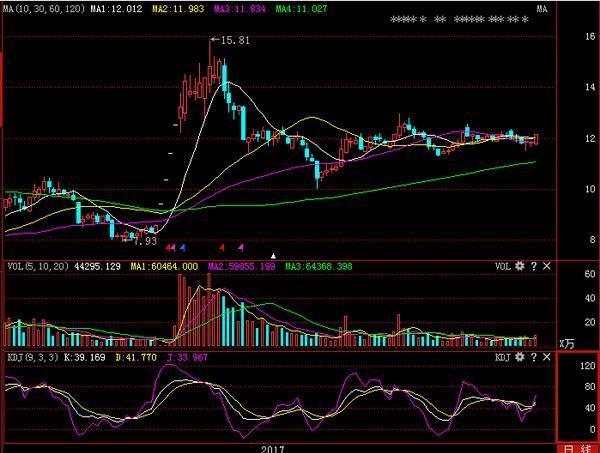Open VOL indicator settings gear
Viewport: 600px width, 453px height.
pos(520,266)
